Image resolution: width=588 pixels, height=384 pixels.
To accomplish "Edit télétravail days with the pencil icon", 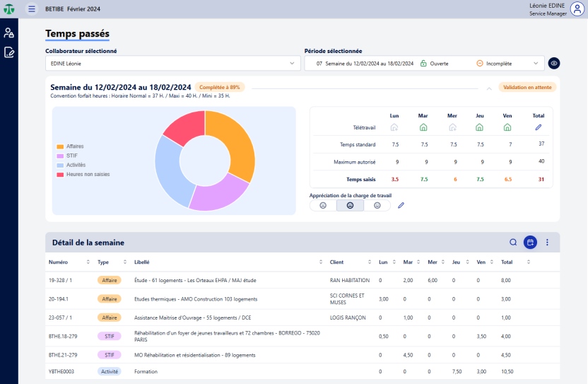I will click(538, 127).
